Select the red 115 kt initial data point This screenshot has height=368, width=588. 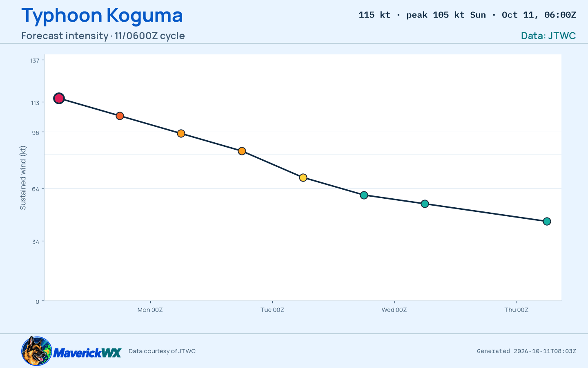click(59, 98)
